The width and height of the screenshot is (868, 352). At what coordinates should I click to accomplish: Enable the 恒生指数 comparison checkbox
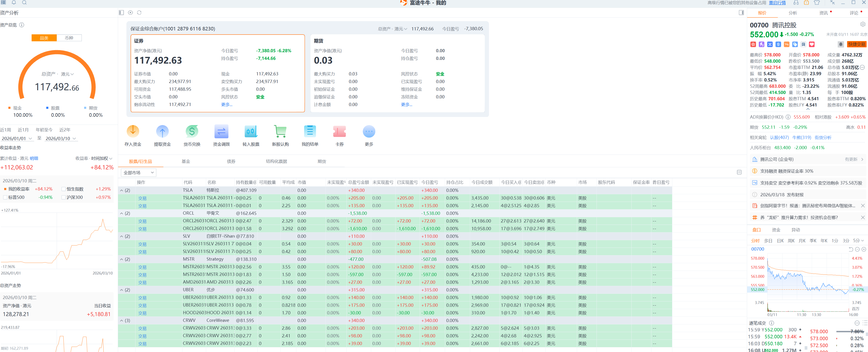(x=64, y=189)
